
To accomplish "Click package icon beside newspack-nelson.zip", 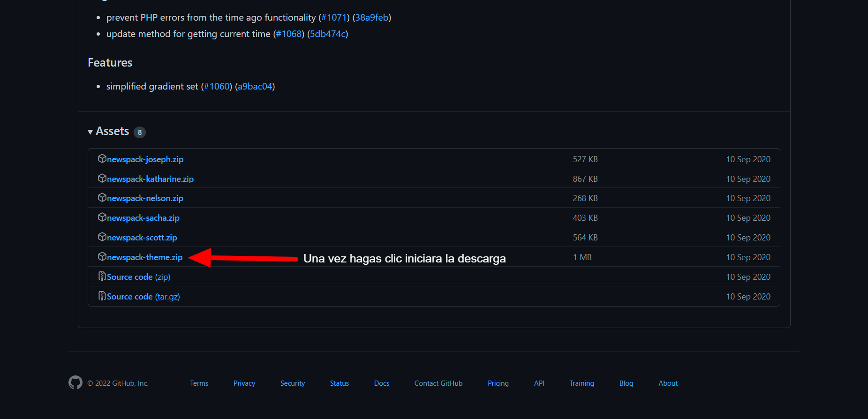I will coord(102,197).
